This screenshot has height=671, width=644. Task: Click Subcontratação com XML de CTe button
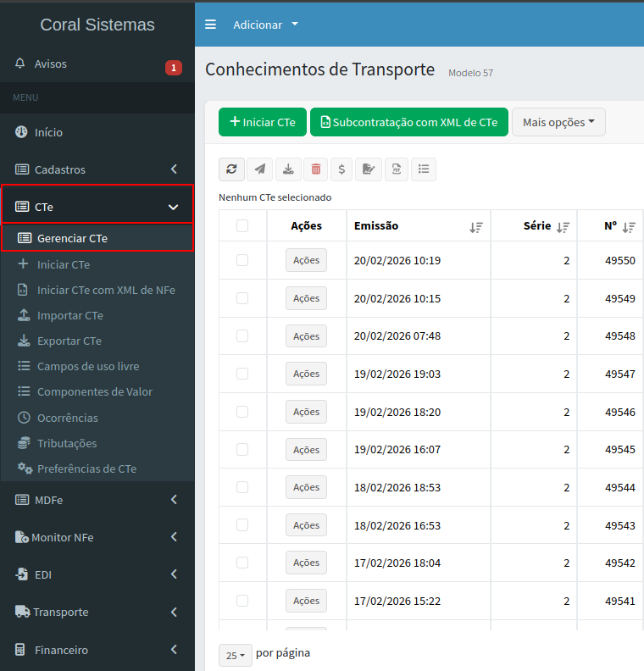[x=408, y=122]
